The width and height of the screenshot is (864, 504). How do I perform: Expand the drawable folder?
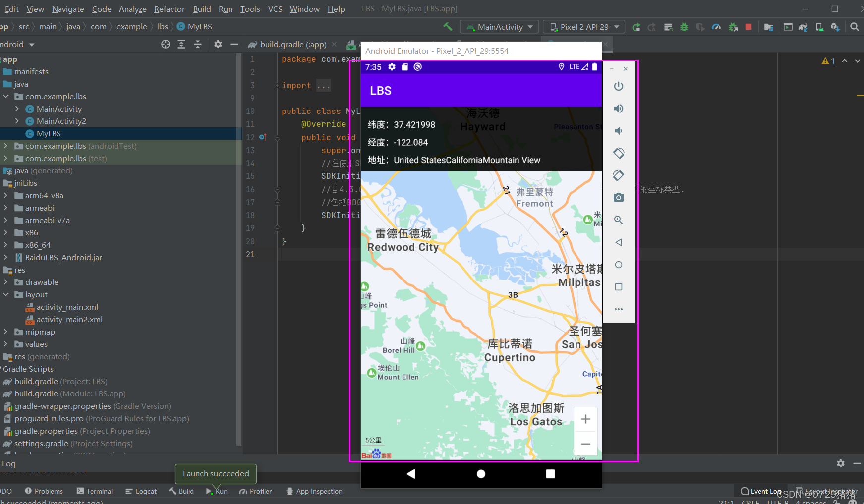coord(6,282)
